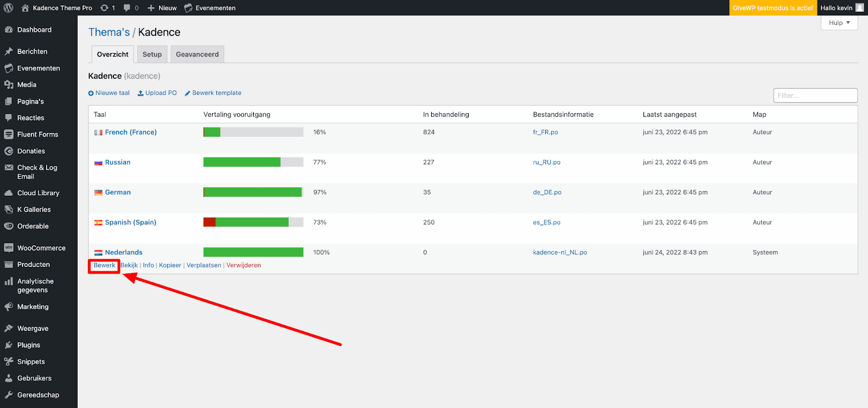The image size is (868, 408).
Task: Expand the Hulp dropdown
Action: click(x=839, y=23)
